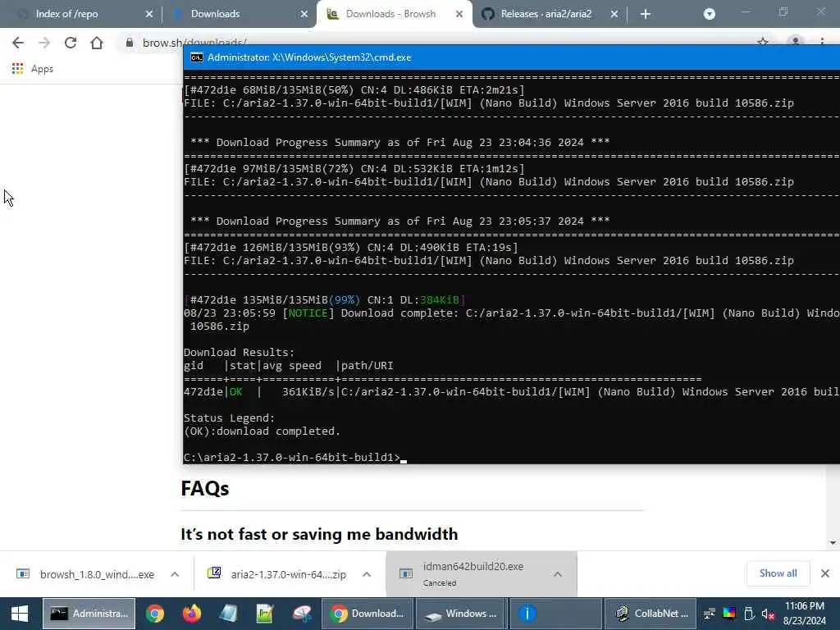The width and height of the screenshot is (840, 630).
Task: Expand options for browsh exe download
Action: tap(175, 574)
